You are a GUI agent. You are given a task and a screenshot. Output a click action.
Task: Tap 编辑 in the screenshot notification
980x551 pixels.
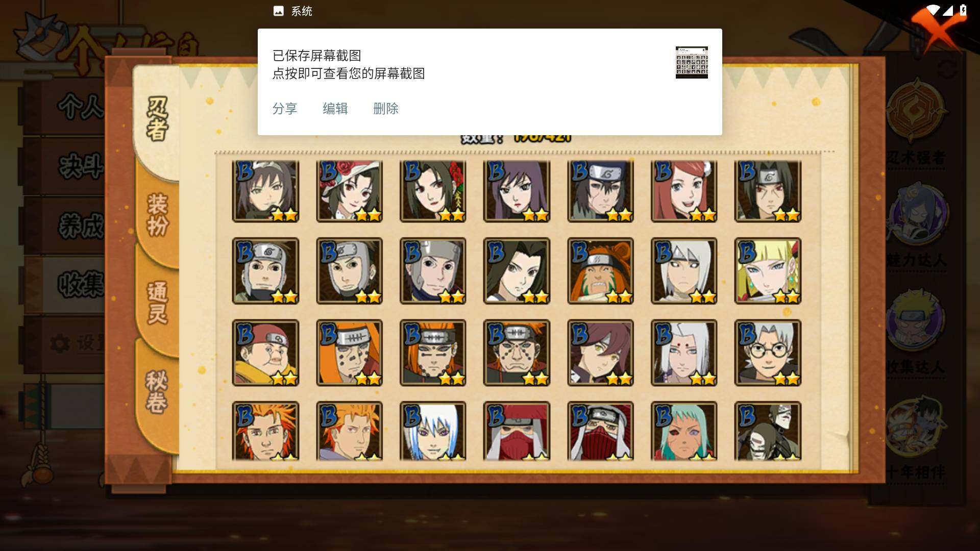(x=335, y=109)
